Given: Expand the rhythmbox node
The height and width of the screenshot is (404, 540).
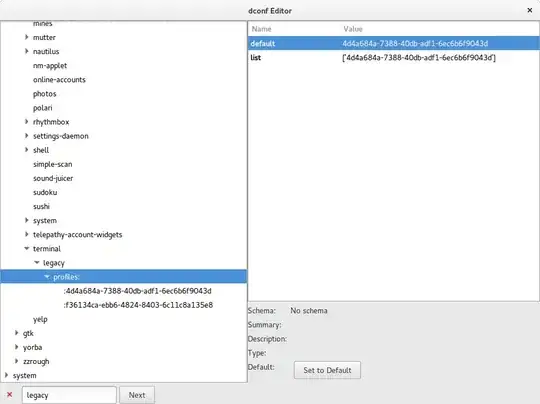Looking at the screenshot, I should click(x=27, y=121).
